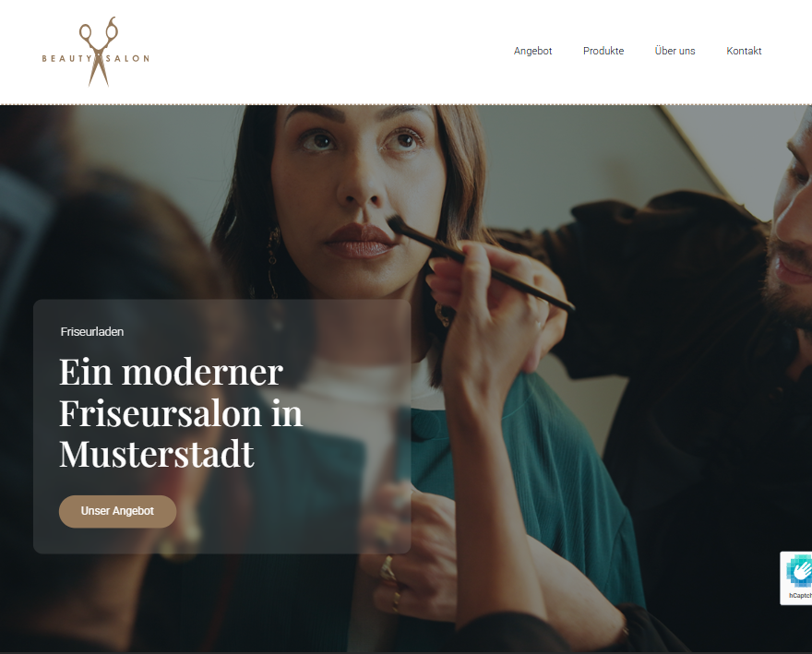Viewport: 812px width, 654px height.
Task: Click the hCaptcha hand badge icon
Action: click(799, 571)
